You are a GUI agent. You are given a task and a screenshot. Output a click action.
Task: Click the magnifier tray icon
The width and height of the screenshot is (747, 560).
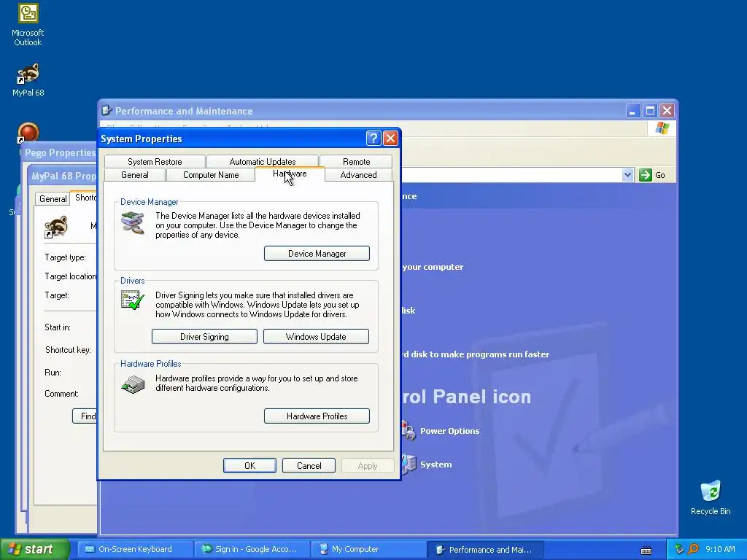point(693,549)
